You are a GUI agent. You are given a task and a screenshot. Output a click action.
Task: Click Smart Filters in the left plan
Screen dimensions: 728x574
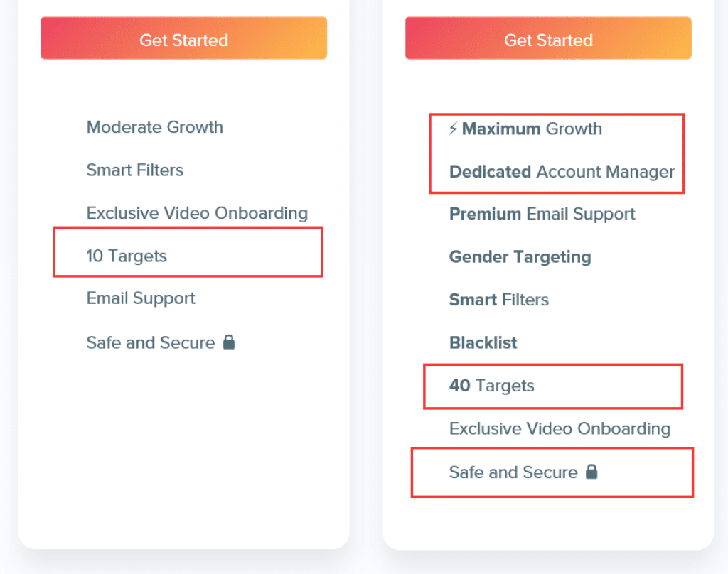[x=134, y=170]
